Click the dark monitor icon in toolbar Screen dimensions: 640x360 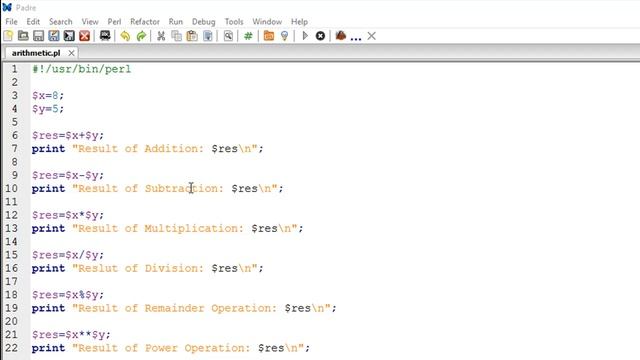point(105,36)
